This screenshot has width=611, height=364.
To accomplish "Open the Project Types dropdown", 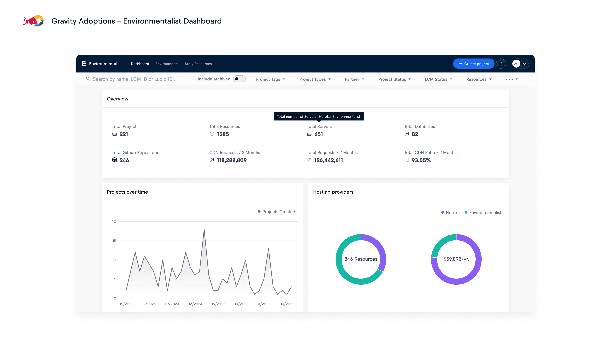I will pos(315,79).
